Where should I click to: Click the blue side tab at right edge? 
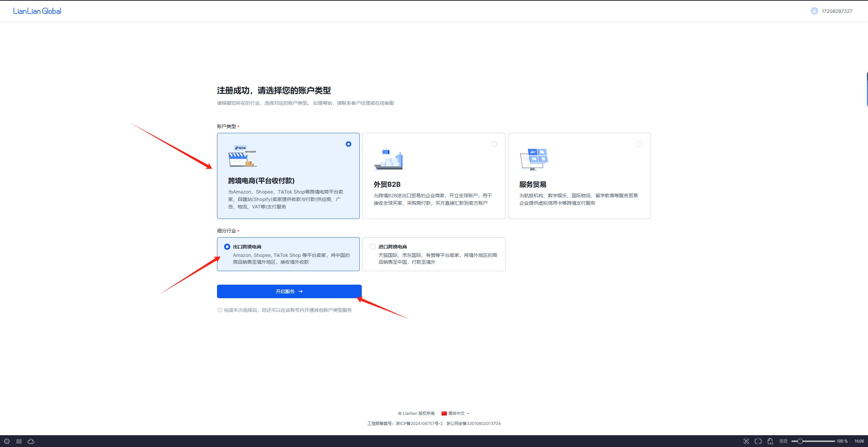(x=867, y=89)
